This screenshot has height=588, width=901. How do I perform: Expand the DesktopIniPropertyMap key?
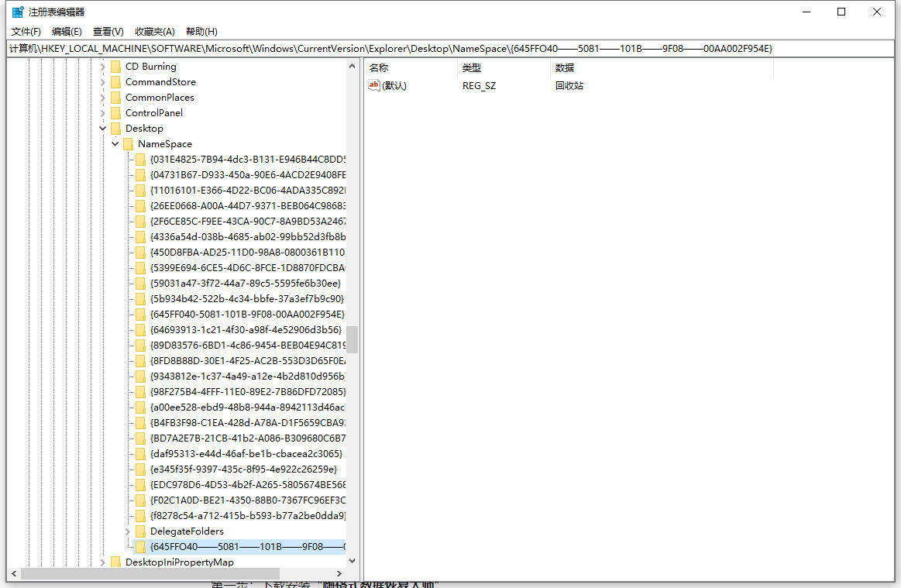pos(103,562)
